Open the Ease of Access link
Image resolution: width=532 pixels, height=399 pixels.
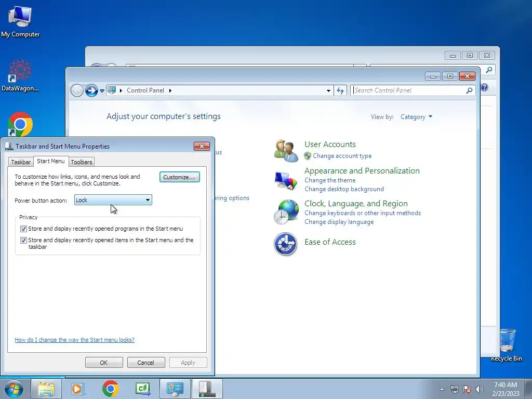point(330,242)
